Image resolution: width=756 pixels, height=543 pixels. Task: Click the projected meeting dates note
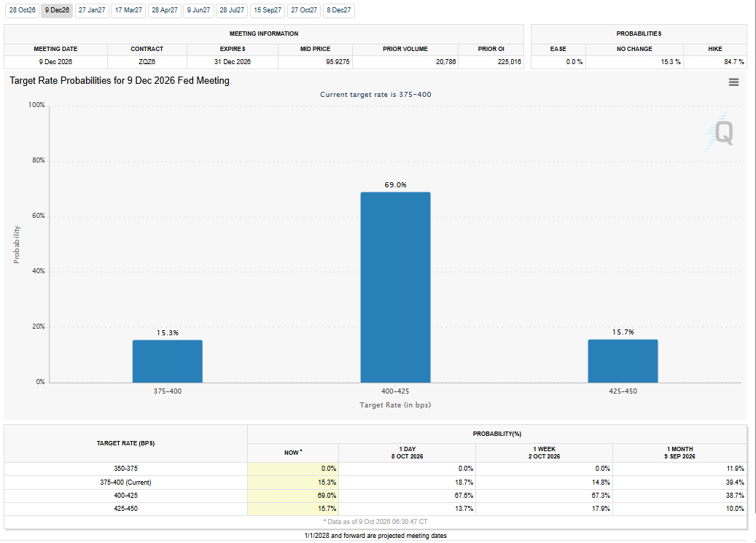(375, 535)
